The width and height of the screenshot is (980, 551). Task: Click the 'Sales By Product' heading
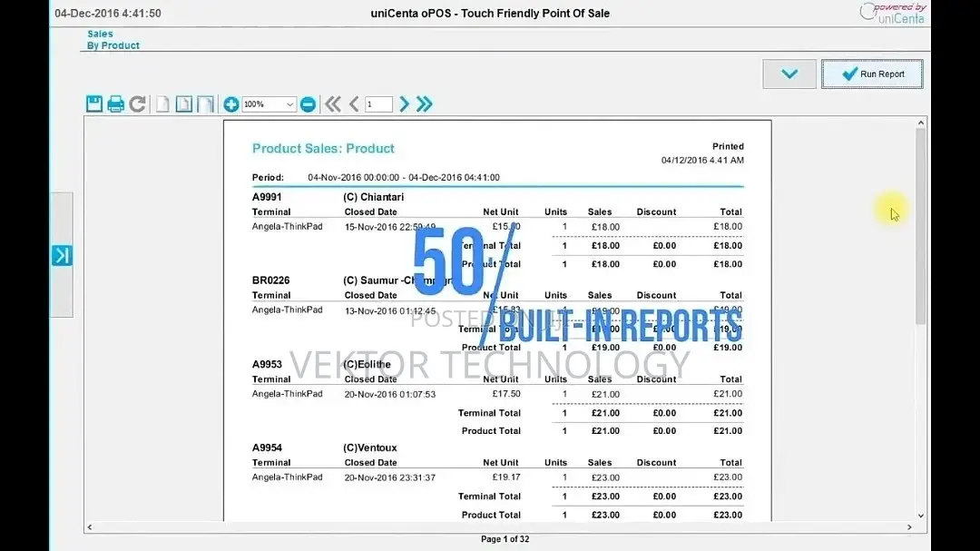tap(113, 39)
